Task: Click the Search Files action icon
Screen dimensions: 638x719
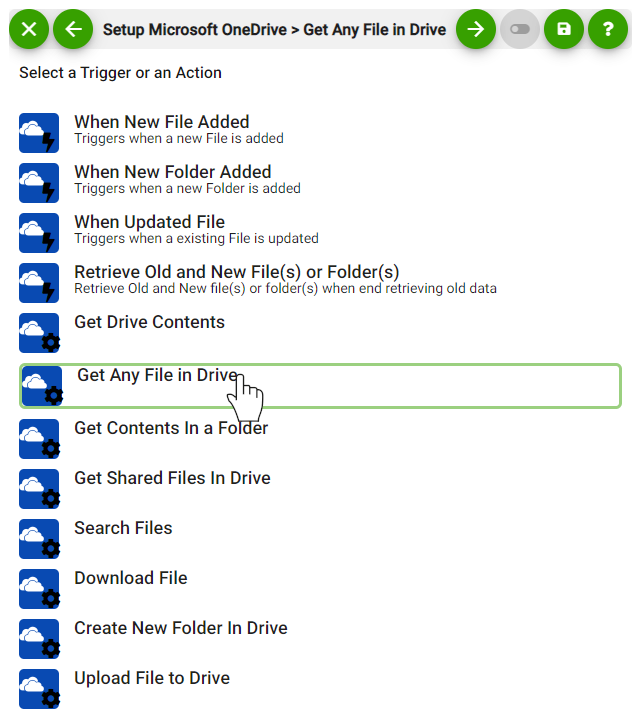Action: (x=39, y=539)
